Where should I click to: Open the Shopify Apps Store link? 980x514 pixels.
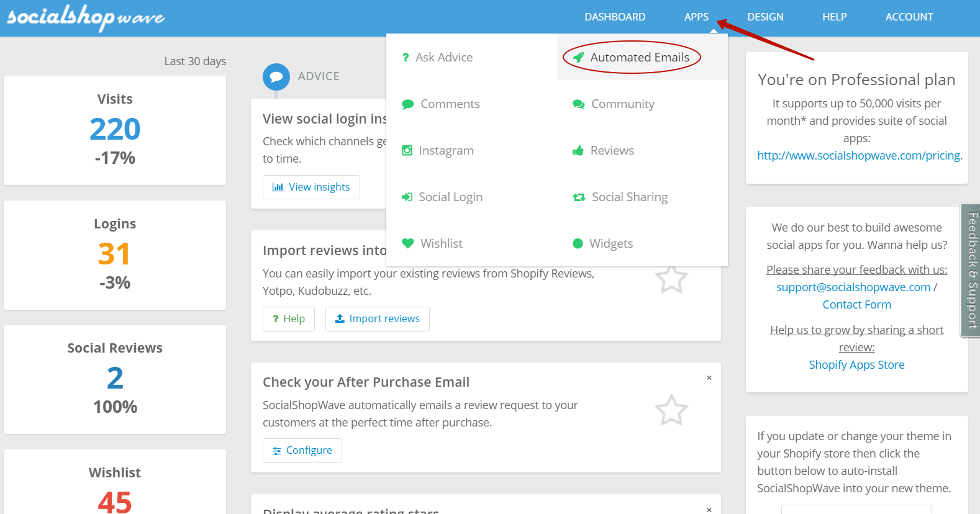[x=856, y=364]
